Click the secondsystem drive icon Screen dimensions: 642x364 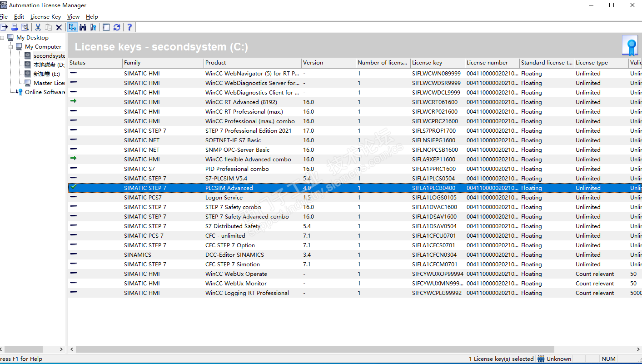(x=28, y=56)
